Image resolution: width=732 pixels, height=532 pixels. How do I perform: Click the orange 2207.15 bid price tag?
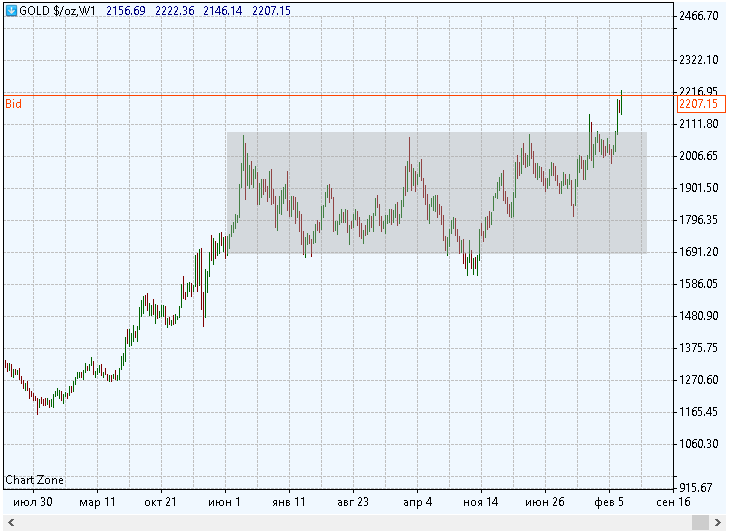pos(701,104)
